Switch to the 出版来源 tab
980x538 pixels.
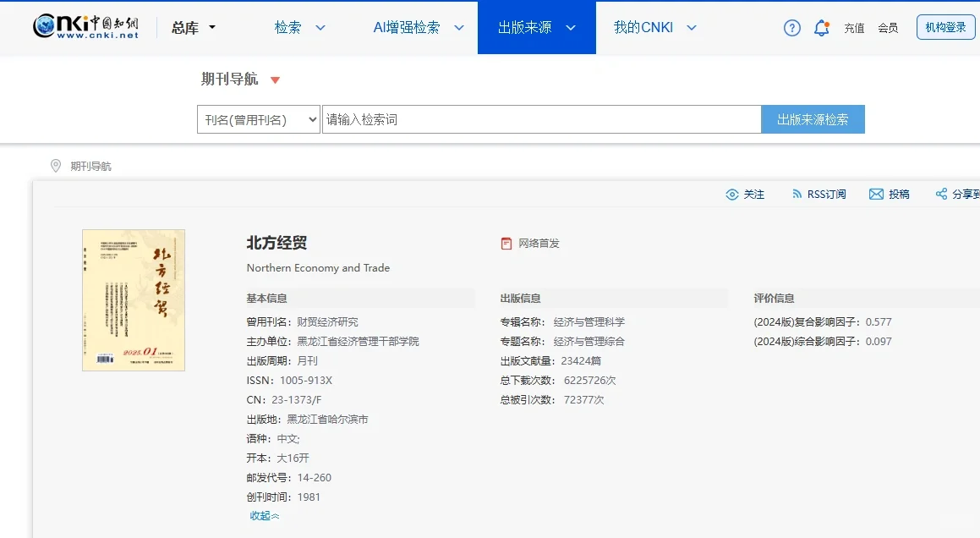pyautogui.click(x=528, y=27)
